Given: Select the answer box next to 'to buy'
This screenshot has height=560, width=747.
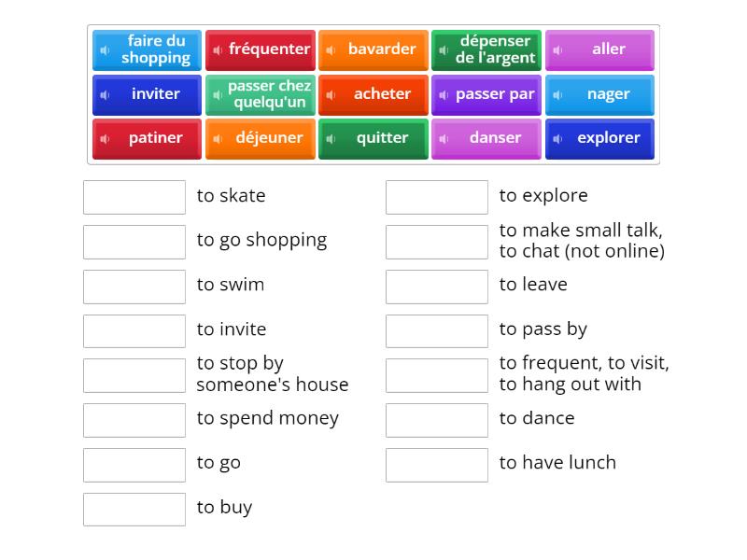Looking at the screenshot, I should pyautogui.click(x=134, y=510).
